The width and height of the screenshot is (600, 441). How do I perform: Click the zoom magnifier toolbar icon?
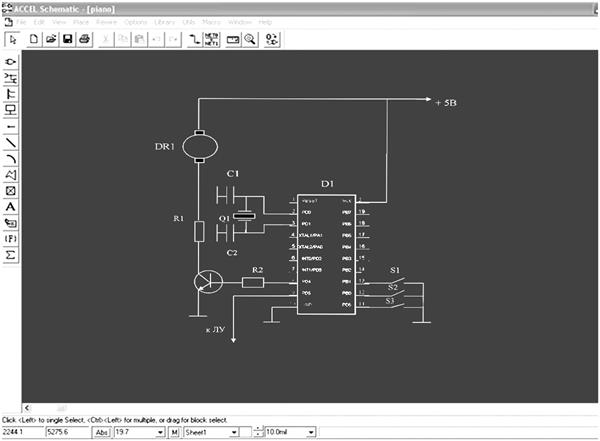click(x=249, y=38)
